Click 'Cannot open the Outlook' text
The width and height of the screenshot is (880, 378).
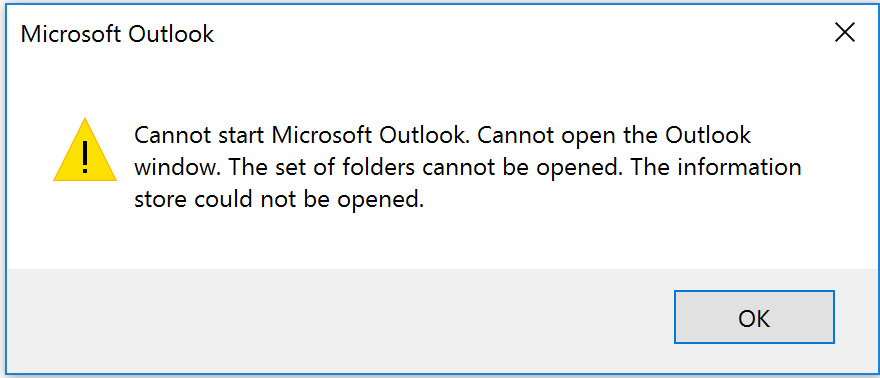tap(615, 136)
